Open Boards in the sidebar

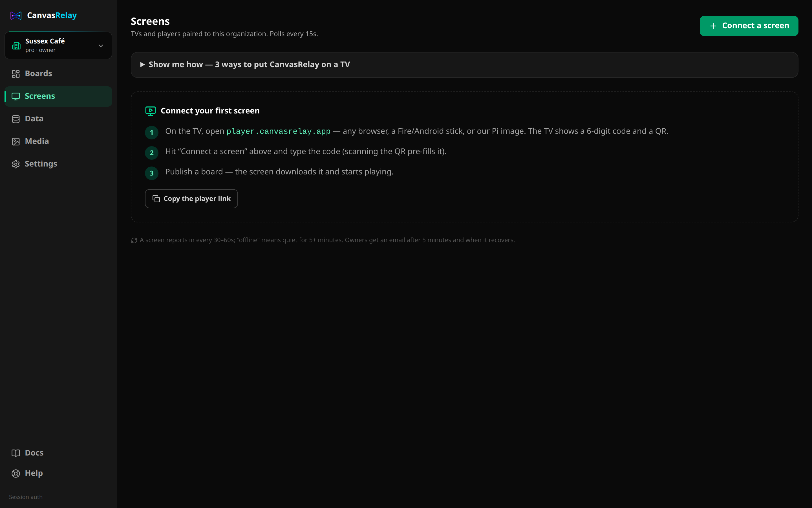[x=58, y=74]
